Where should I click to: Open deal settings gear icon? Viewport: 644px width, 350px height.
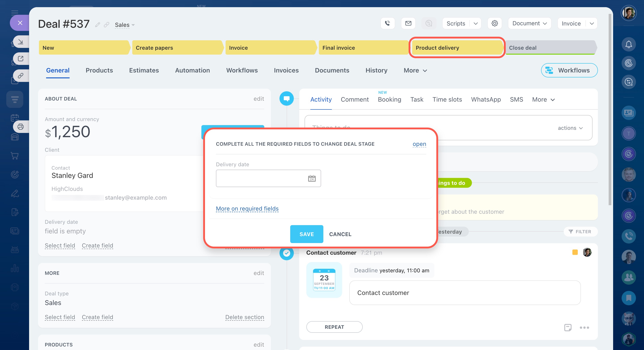pos(495,23)
